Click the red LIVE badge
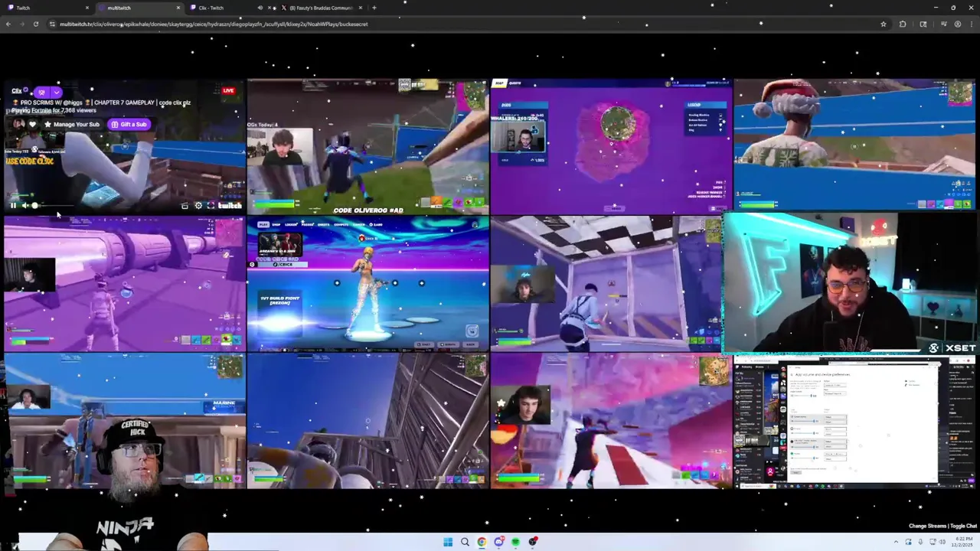980x551 pixels. pos(228,90)
